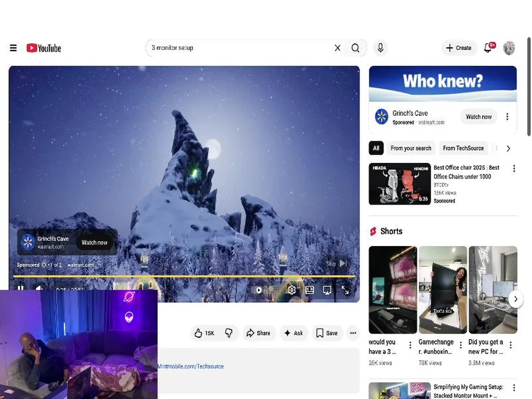Screen dimensions: 532x399
Task: Clear the search box with X icon
Action: tap(337, 48)
